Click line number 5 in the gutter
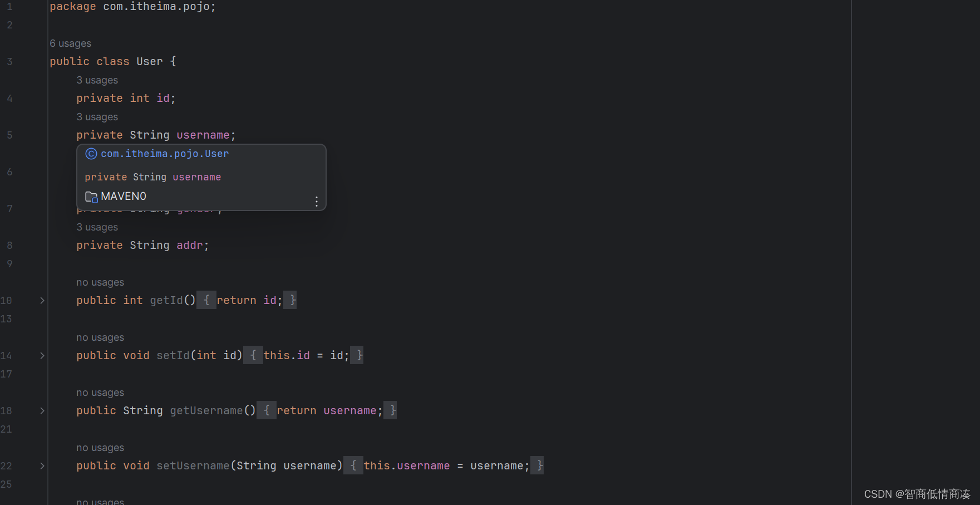980x505 pixels. (9, 135)
